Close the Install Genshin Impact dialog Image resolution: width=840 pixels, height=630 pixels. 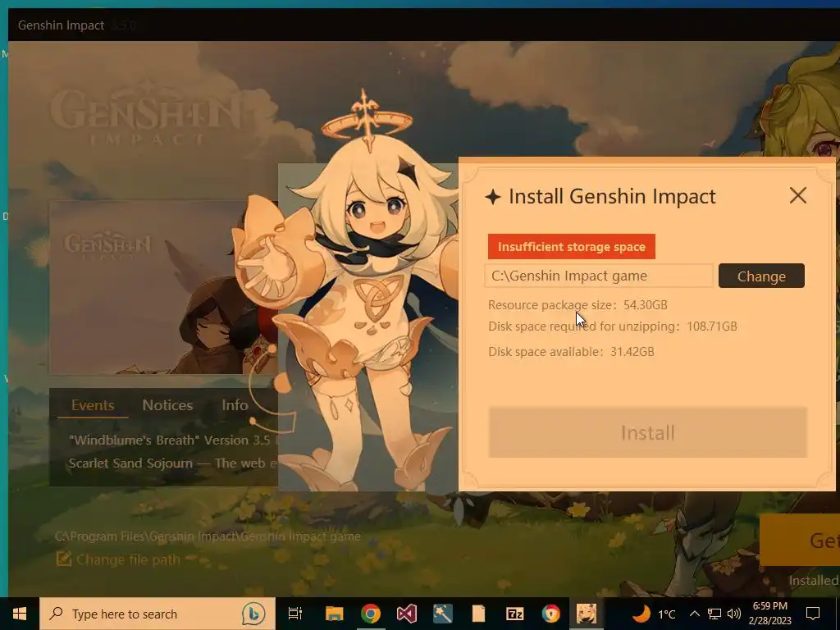coord(797,195)
